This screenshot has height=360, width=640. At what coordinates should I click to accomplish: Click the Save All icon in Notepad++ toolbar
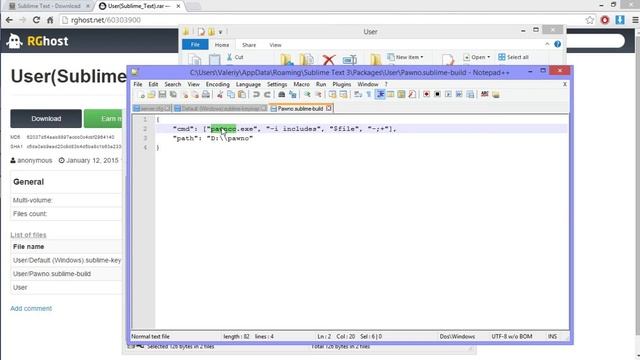(173, 95)
